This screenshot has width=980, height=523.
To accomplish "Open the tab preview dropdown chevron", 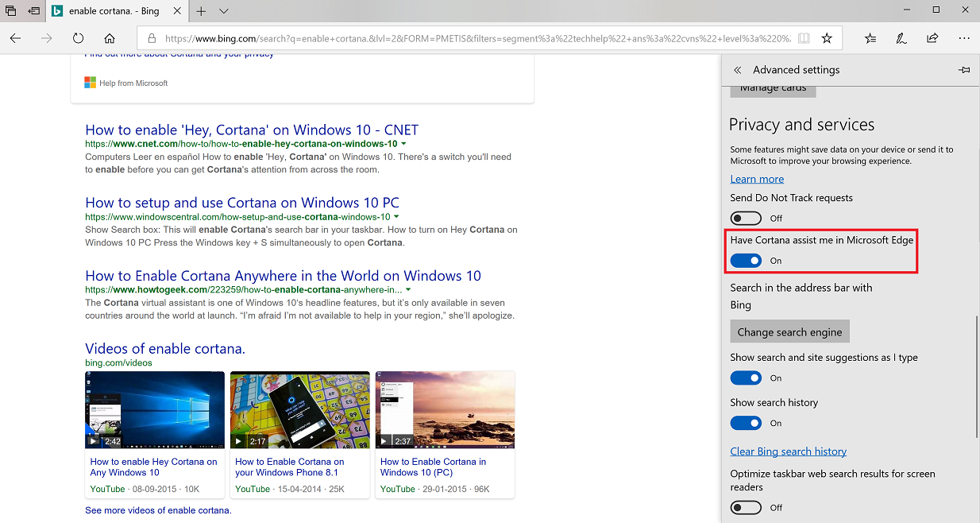I will (x=224, y=11).
